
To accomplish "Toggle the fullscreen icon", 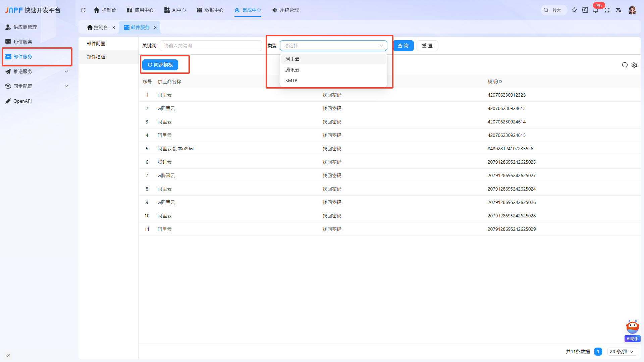I will coord(607,10).
